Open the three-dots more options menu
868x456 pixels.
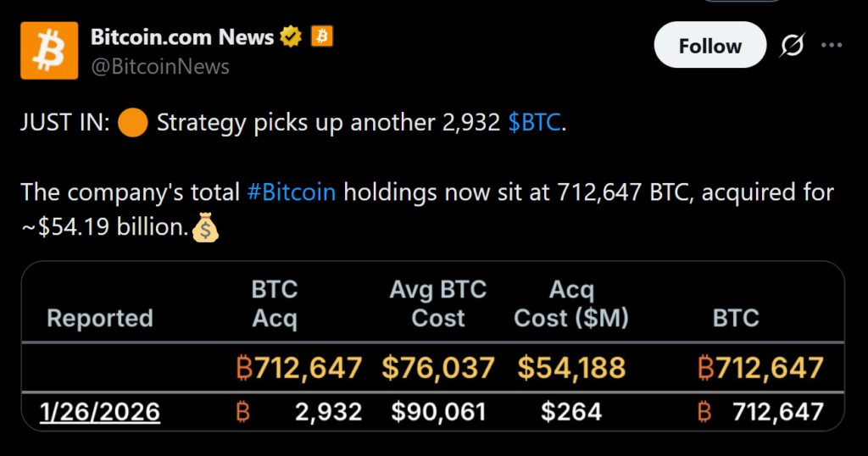[x=832, y=46]
